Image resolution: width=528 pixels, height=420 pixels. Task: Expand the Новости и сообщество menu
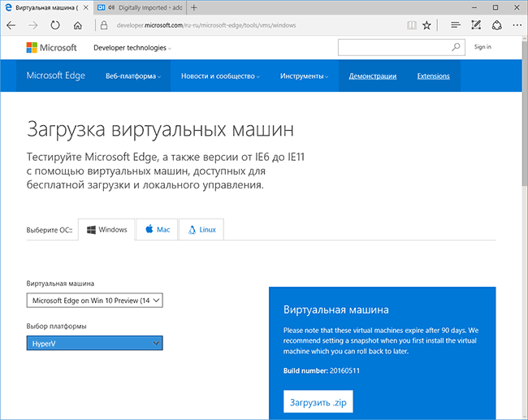pos(220,76)
